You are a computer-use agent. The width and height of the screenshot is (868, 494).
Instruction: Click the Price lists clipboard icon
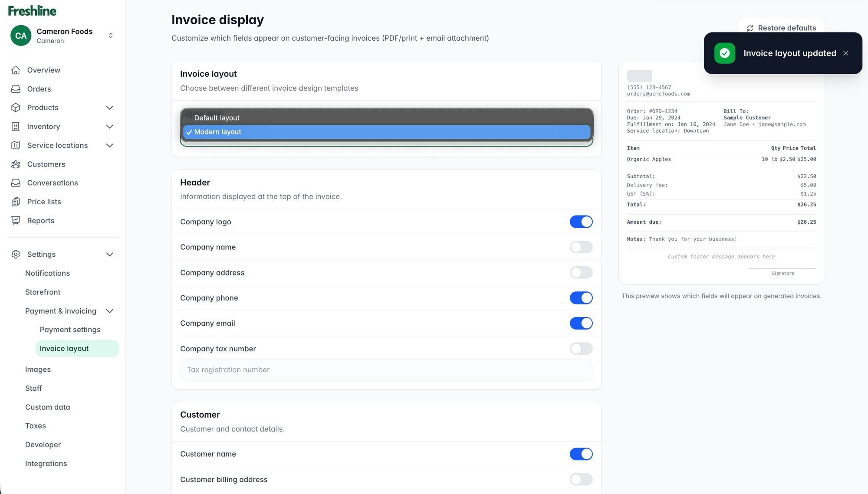(16, 202)
